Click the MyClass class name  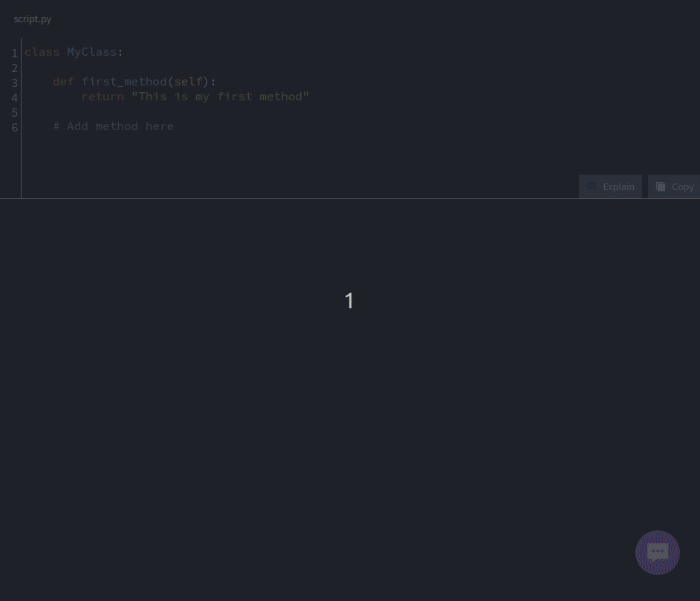click(92, 52)
